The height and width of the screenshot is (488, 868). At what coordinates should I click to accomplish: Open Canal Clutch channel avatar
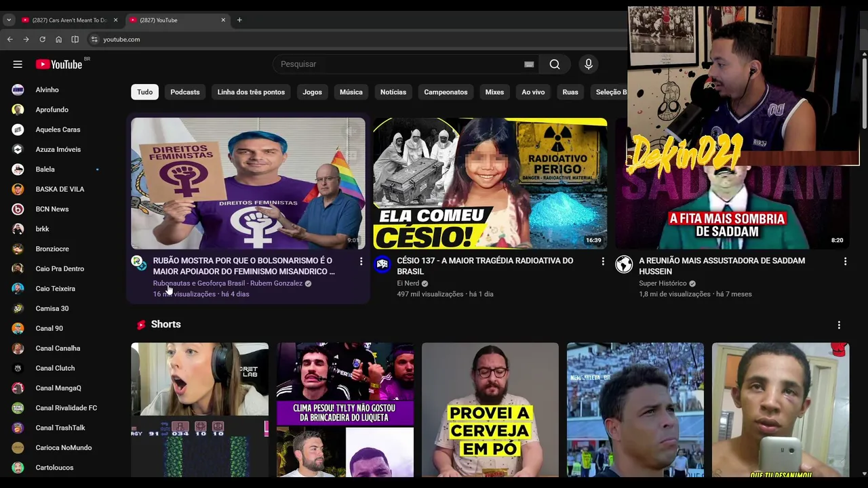[x=18, y=368]
